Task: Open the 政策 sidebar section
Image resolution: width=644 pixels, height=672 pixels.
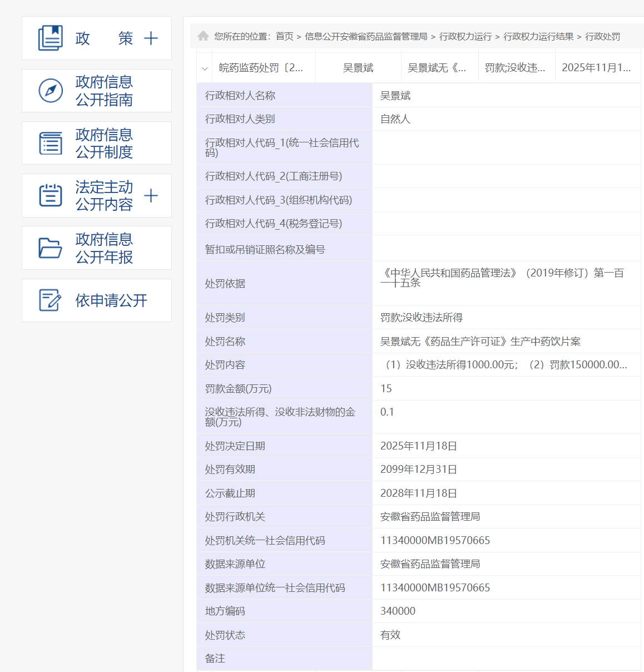Action: (97, 38)
